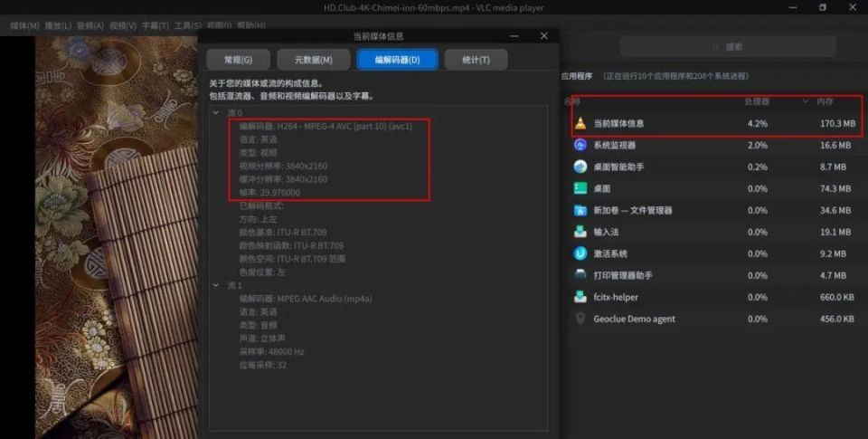
Task: Click the 帧率: 29.970000 line
Action: [x=269, y=192]
